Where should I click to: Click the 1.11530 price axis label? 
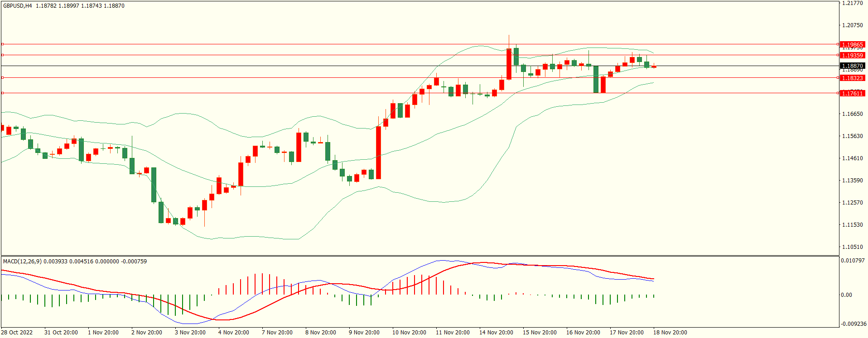tap(852, 225)
